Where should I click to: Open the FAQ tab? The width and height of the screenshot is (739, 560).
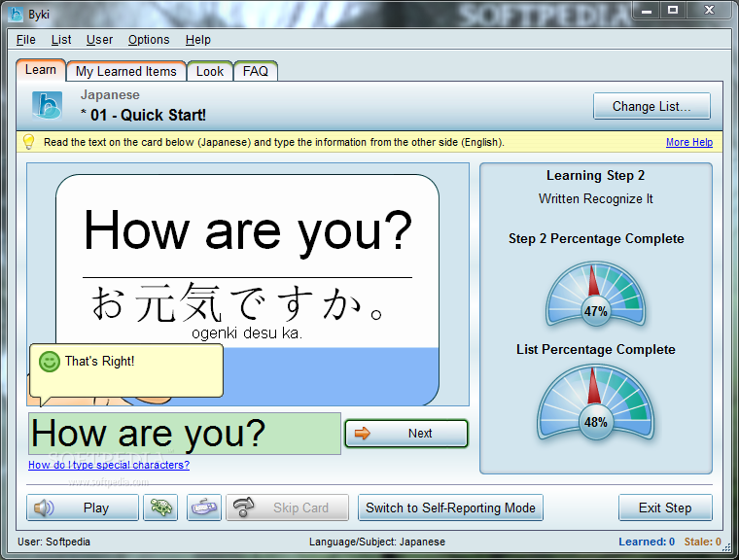point(256,71)
